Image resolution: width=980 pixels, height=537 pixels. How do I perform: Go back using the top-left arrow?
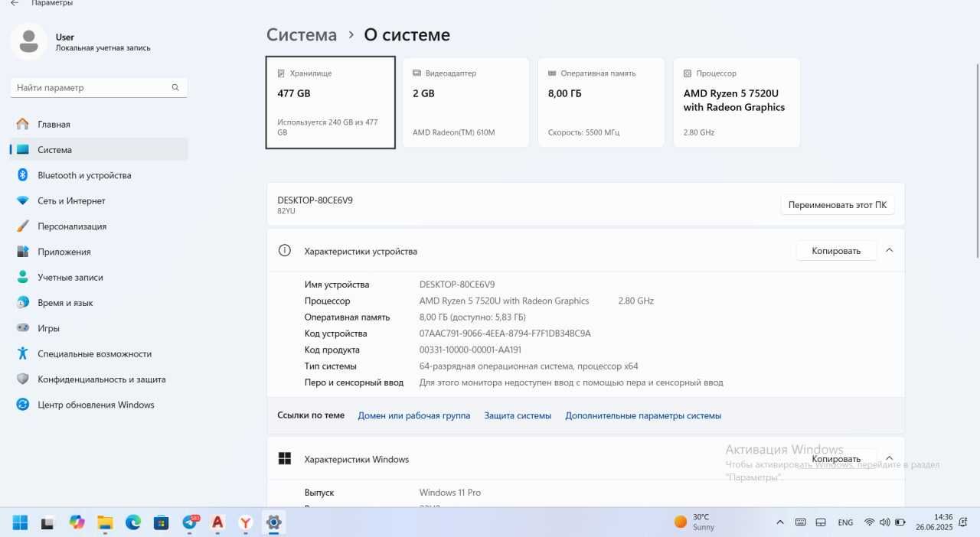14,3
